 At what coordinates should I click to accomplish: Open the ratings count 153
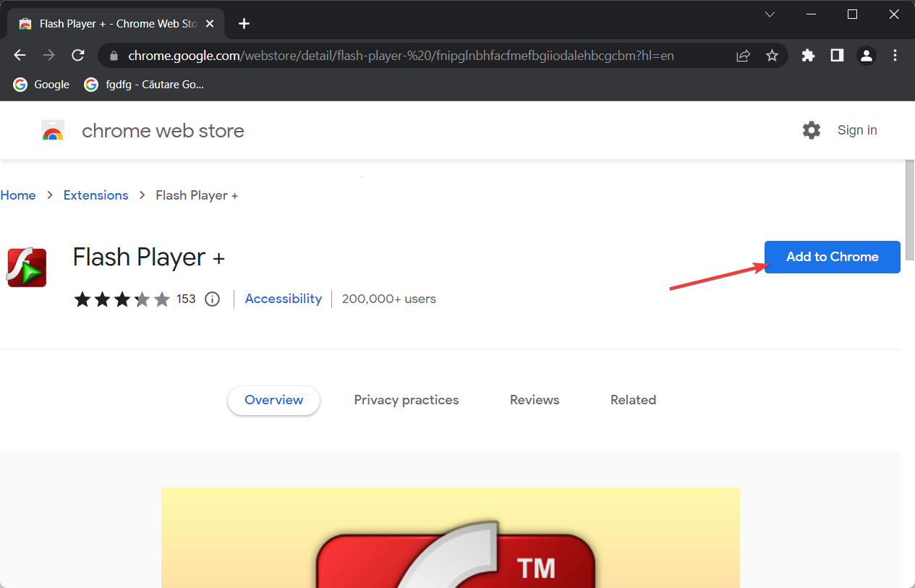tap(186, 299)
